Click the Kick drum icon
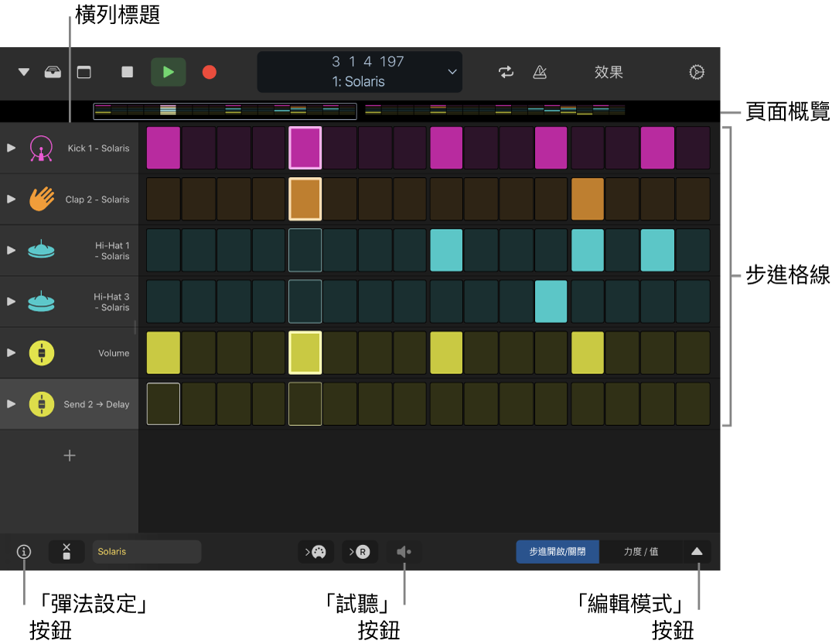839x644 pixels. click(41, 148)
